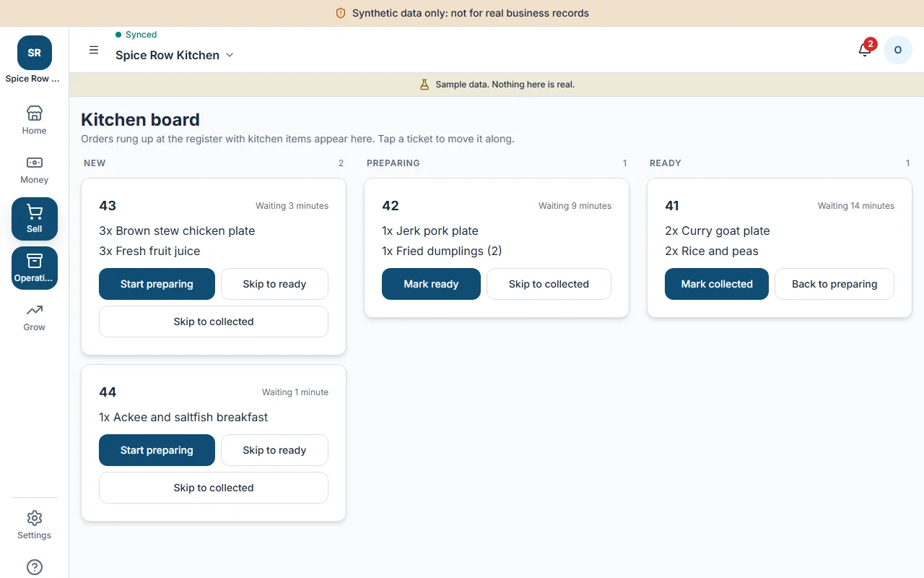The image size is (924, 578).
Task: Skip order 43 to ready
Action: click(x=274, y=284)
